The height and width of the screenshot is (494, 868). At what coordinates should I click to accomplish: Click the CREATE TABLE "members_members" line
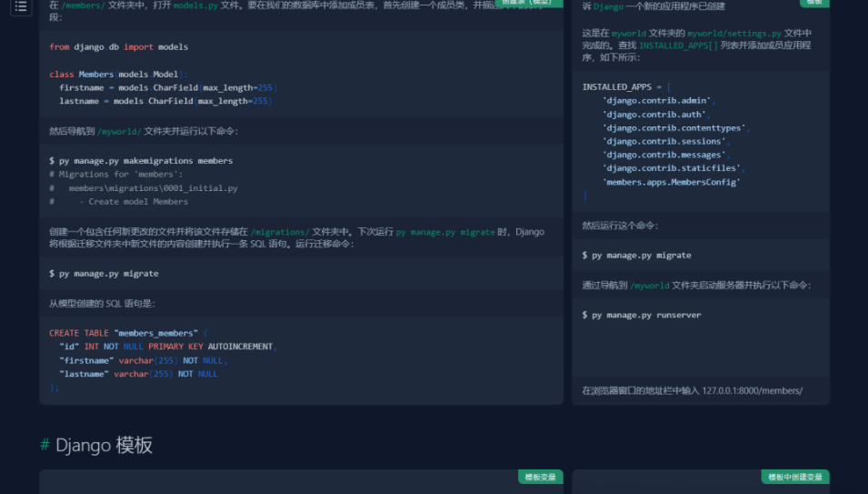point(128,333)
